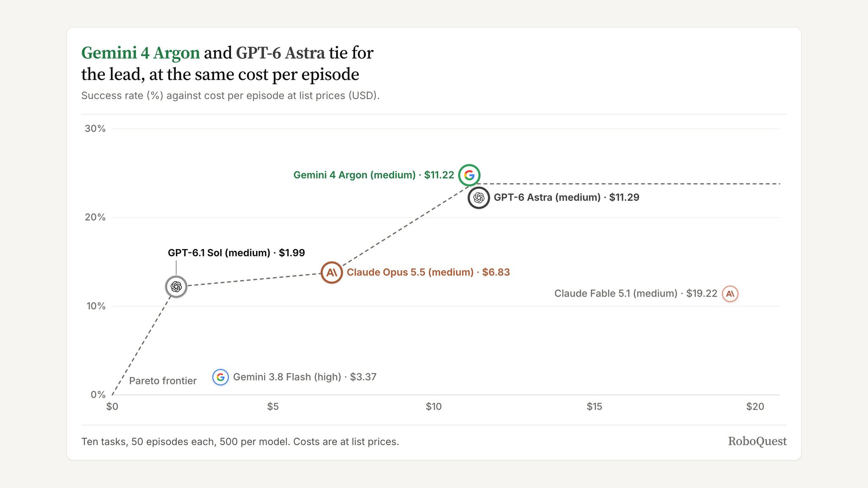The width and height of the screenshot is (868, 488).
Task: Click the Gemini 3.8 Flash Google marker
Action: click(220, 377)
